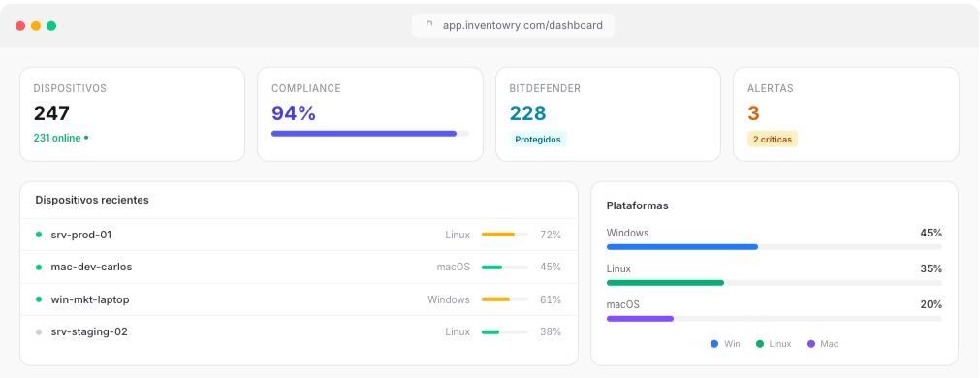Click the green maximize window dot
This screenshot has width=980, height=378.
pyautogui.click(x=51, y=25)
